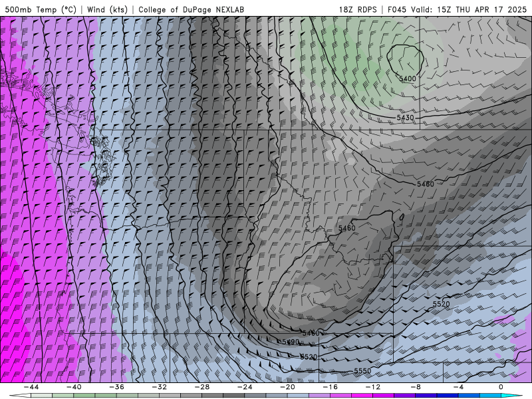Viewport: 532px width, 399px height.
Task: Select the -32 temperature scale label
Action: [x=159, y=387]
